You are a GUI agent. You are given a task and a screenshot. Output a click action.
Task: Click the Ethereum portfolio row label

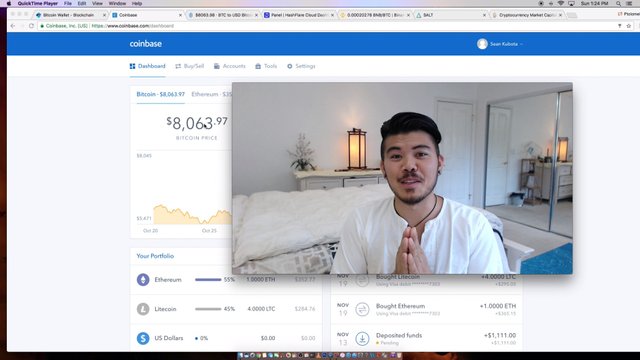click(x=168, y=280)
